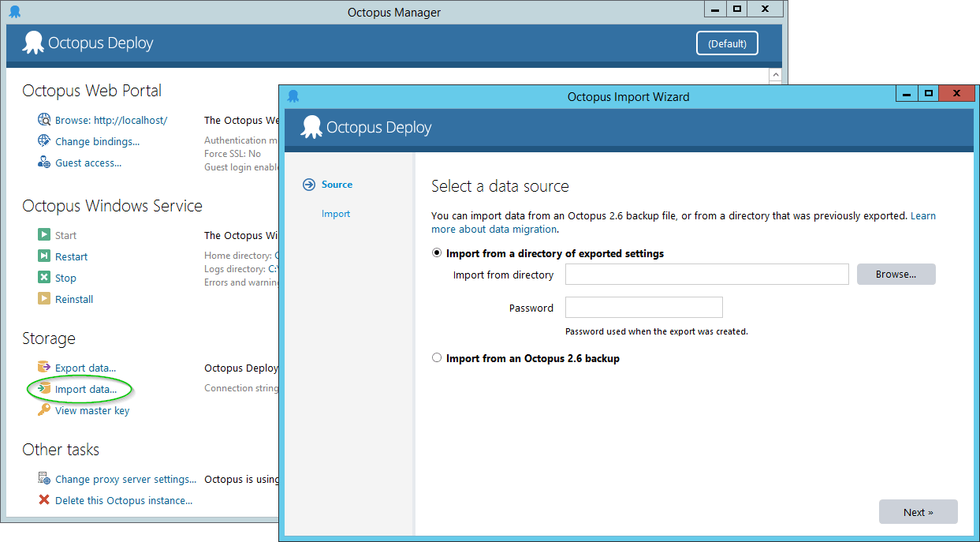980x542 pixels.
Task: Click the red X delete instance icon
Action: 44,500
